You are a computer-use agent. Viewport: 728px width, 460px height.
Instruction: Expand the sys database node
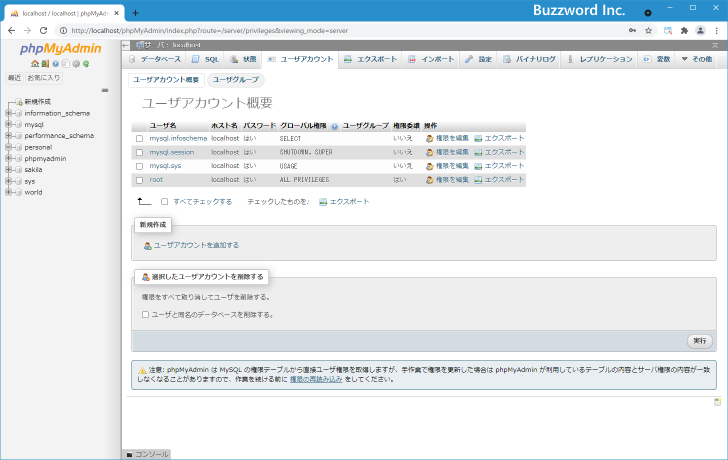8,181
